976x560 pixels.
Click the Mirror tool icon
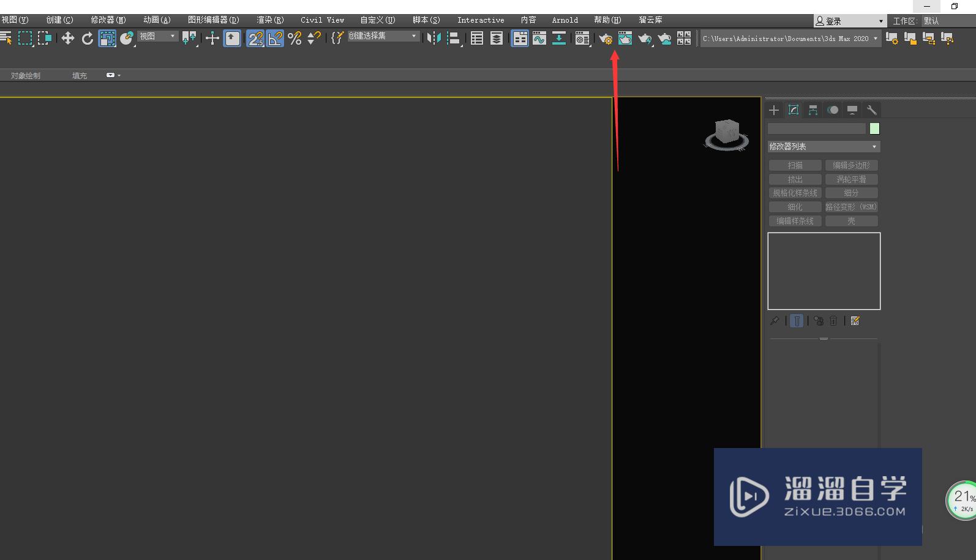(434, 39)
